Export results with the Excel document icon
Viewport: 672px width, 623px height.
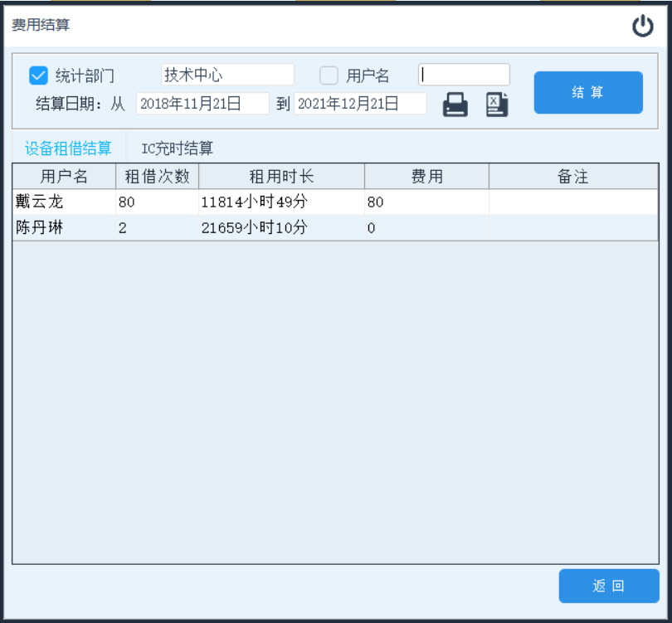[496, 105]
